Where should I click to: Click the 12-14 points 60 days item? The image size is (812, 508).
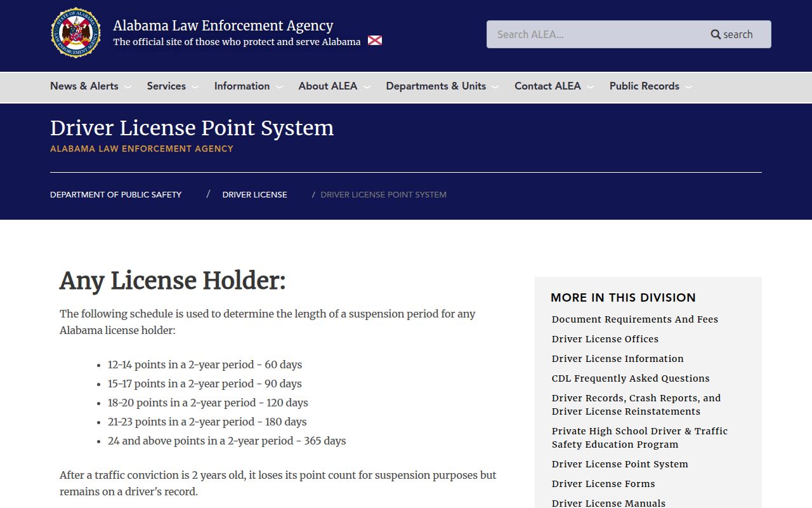coord(205,364)
